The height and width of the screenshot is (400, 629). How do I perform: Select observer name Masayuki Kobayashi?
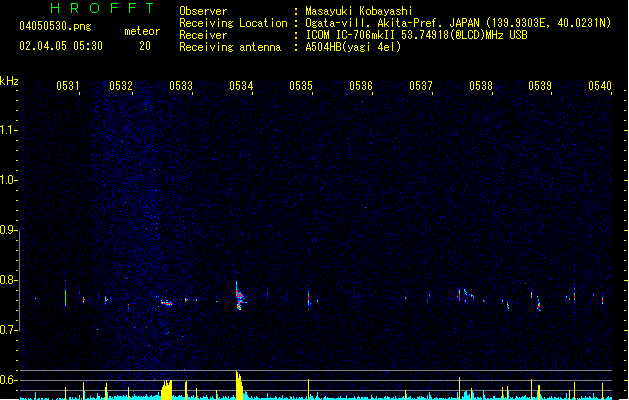359,11
